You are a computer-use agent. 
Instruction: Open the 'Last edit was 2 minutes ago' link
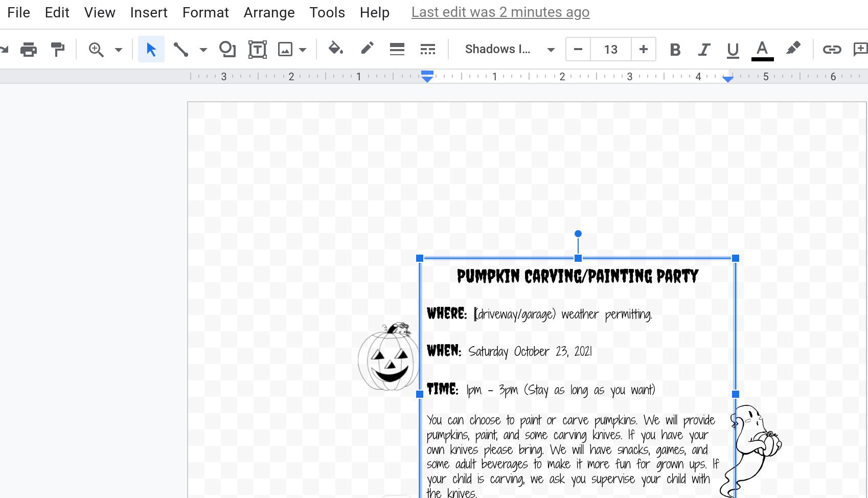[x=500, y=13]
